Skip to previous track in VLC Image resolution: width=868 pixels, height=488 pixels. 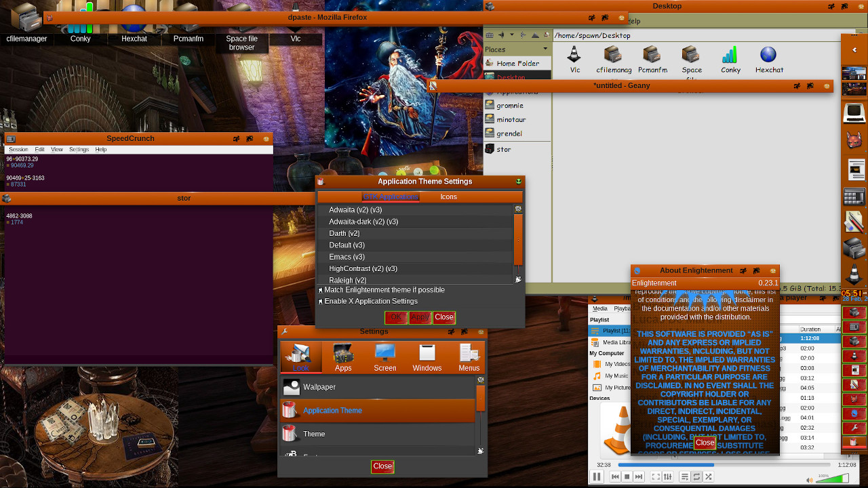615,477
